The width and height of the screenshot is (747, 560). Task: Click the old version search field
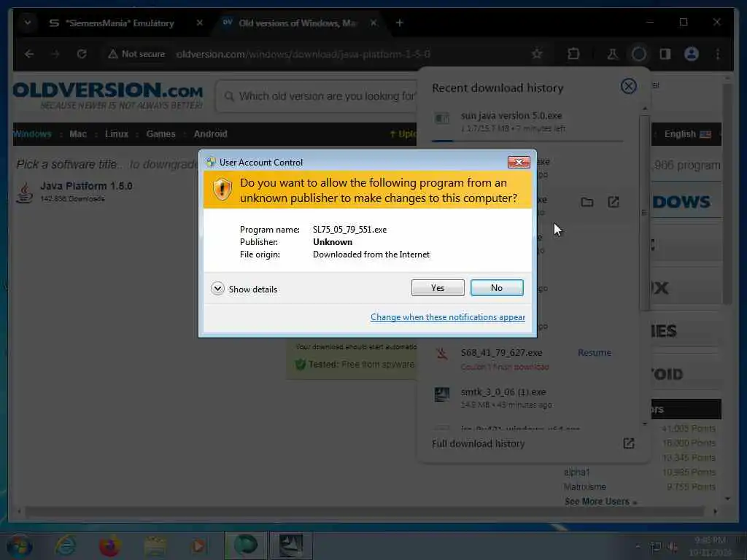pos(317,96)
